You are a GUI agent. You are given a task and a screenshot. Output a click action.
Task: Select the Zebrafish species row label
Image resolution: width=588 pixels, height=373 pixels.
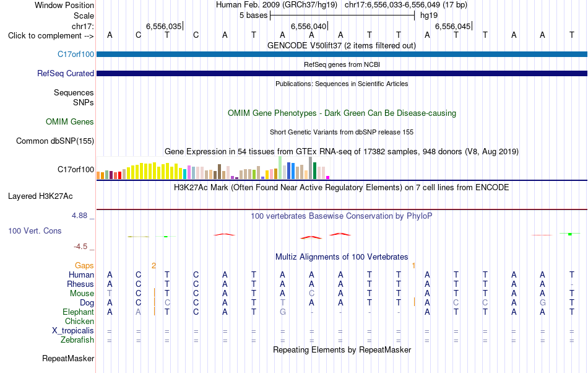tap(77, 340)
